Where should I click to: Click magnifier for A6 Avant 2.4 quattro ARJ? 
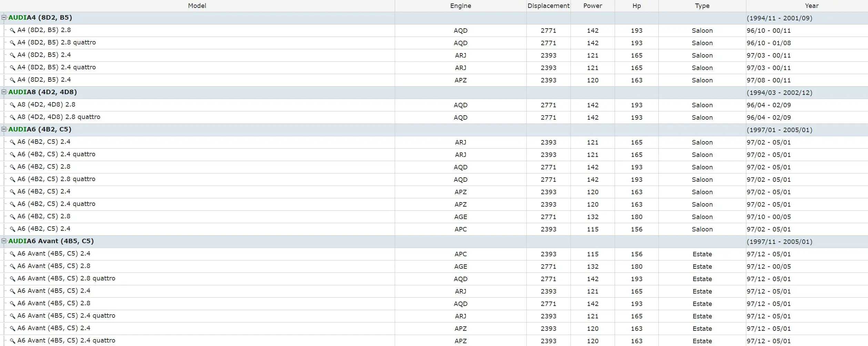click(x=12, y=316)
